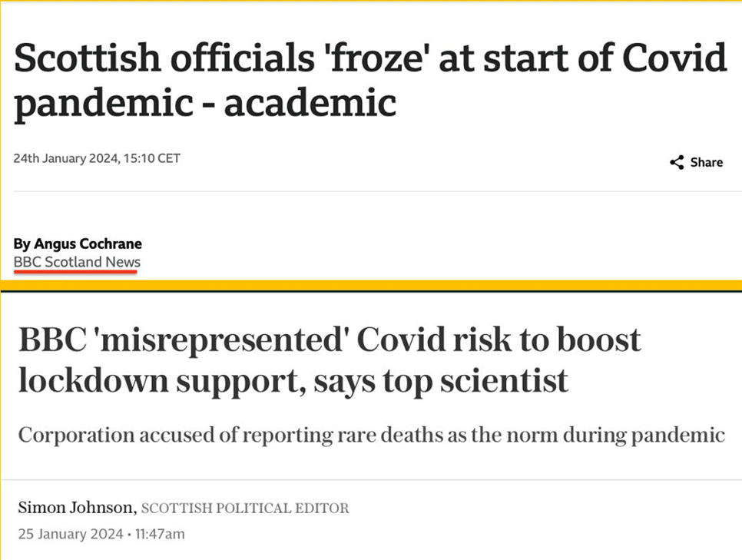Image resolution: width=742 pixels, height=560 pixels.
Task: Click the yellow divider bar between articles
Action: (x=371, y=286)
